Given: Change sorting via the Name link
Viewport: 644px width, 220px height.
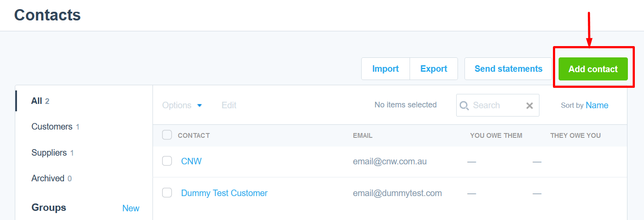Looking at the screenshot, I should coord(597,105).
